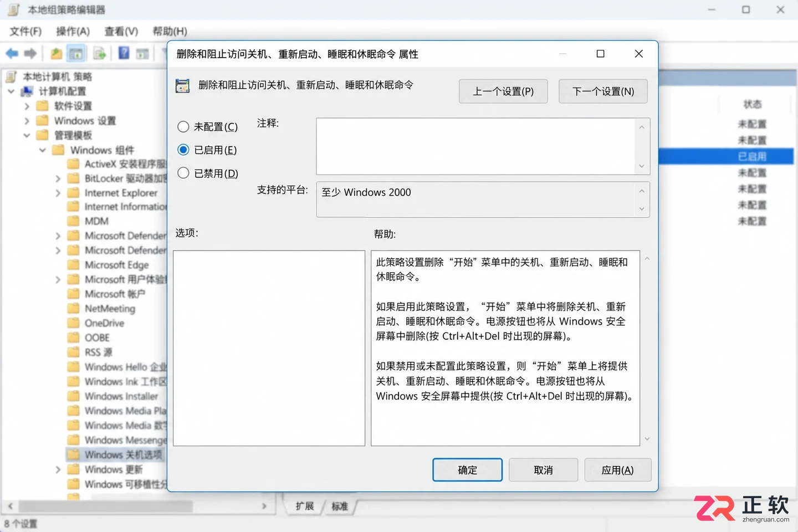Open the 帮助(H) menu
This screenshot has width=798, height=532.
[x=170, y=31]
